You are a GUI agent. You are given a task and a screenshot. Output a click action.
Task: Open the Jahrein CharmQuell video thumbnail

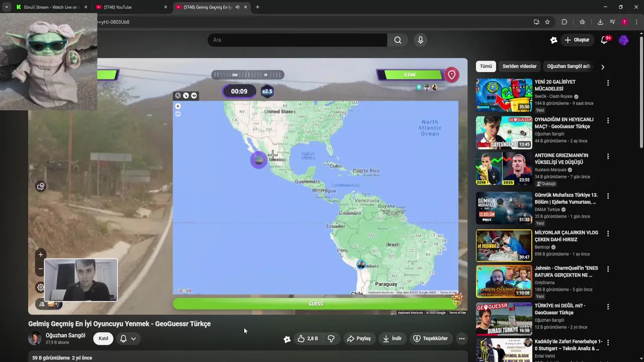coord(504,282)
